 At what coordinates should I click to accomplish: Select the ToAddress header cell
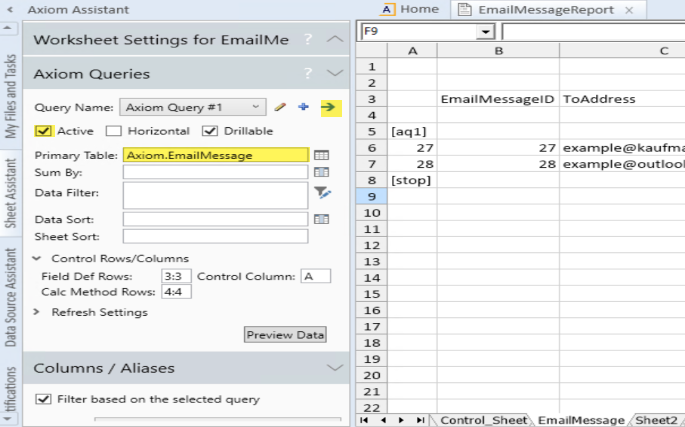click(x=622, y=99)
